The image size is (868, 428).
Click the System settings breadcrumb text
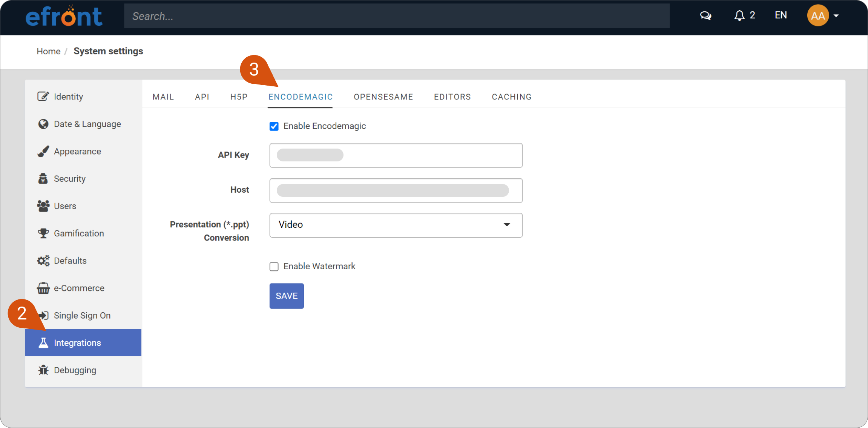(108, 51)
